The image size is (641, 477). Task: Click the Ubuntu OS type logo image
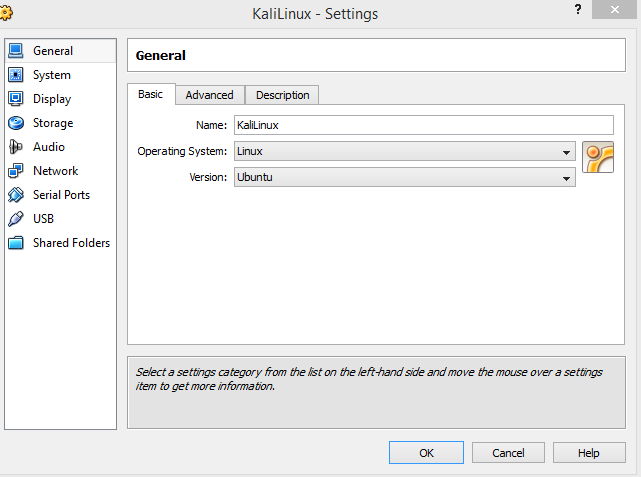(x=598, y=157)
